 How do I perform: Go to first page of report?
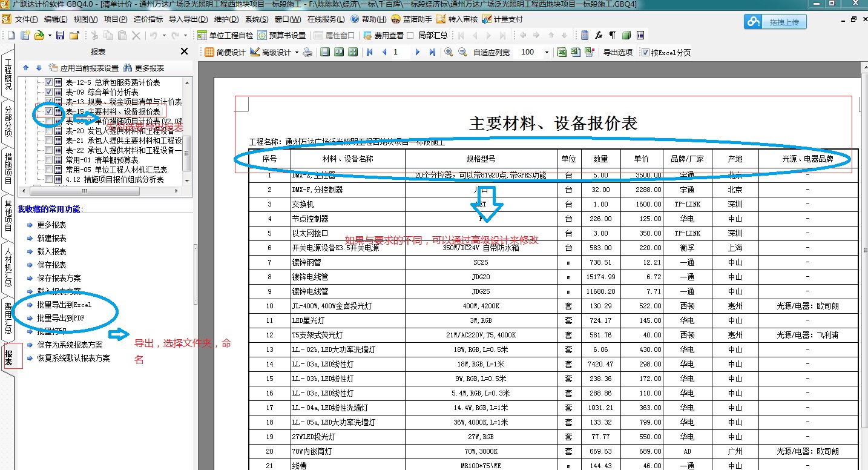[x=369, y=52]
